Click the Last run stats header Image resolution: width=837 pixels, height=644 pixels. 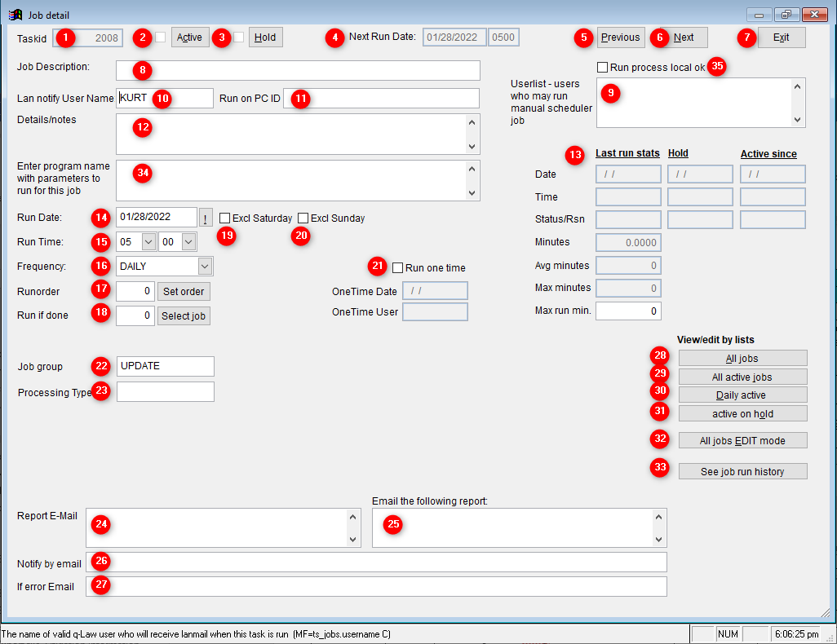(x=628, y=153)
